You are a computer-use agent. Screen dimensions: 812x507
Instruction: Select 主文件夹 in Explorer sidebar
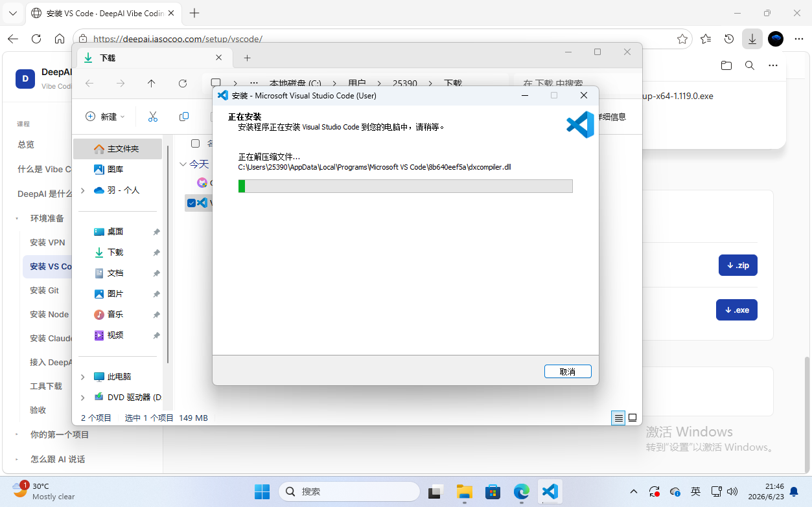click(x=117, y=149)
